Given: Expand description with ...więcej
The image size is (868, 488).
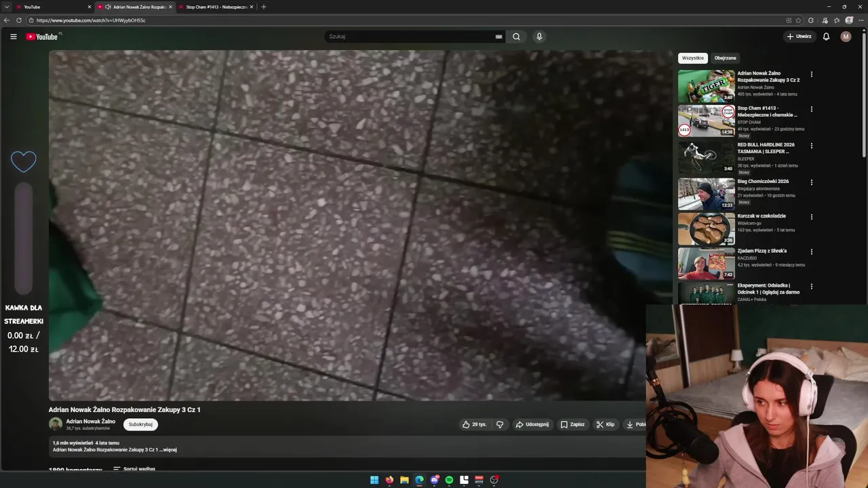Looking at the screenshot, I should [170, 449].
